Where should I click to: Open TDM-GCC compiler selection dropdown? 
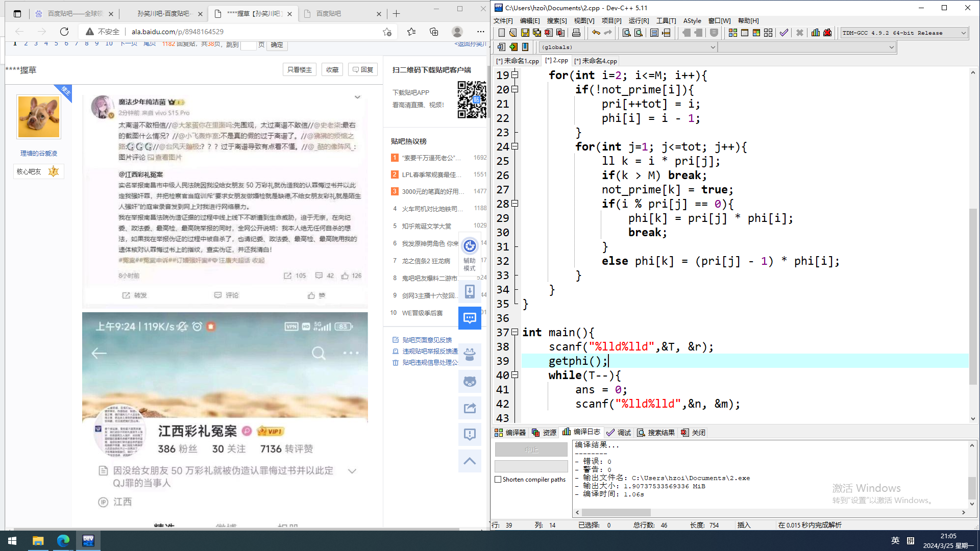[963, 33]
